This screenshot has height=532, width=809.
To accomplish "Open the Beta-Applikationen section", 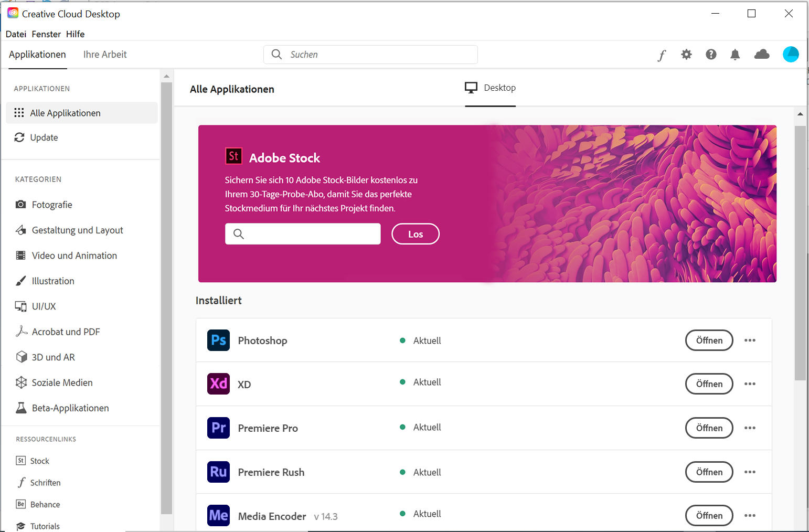I will point(70,408).
